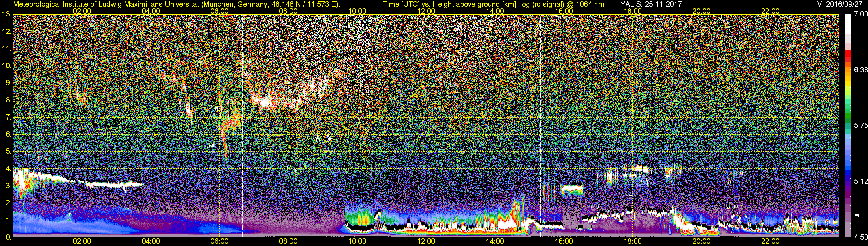868x246 pixels.
Task: Click the "22:00" label on the upper time axis
Action: (x=770, y=11)
